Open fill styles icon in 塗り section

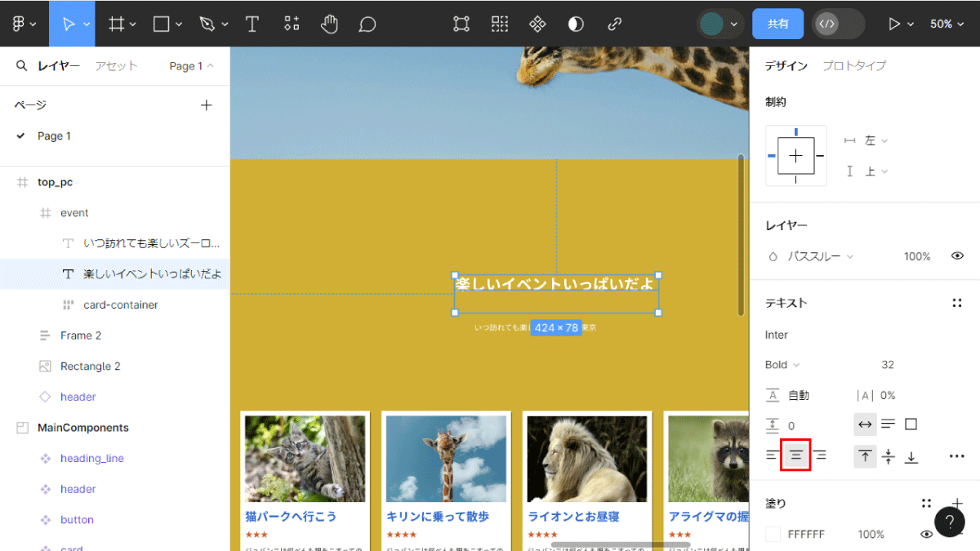tap(926, 504)
